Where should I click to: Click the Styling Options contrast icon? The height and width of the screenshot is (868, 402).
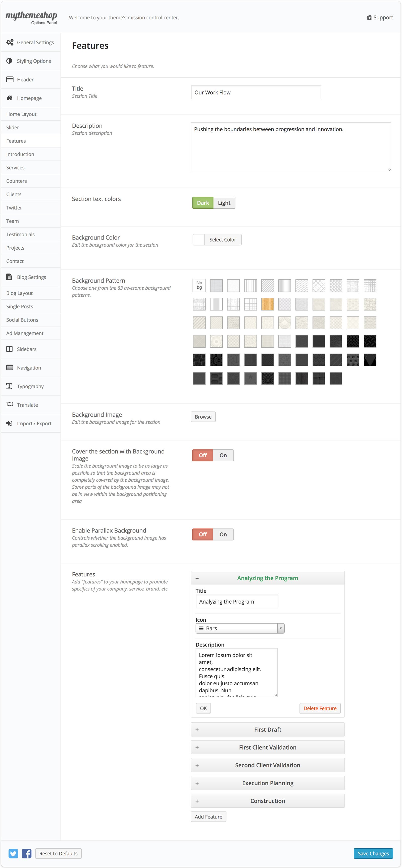pyautogui.click(x=10, y=61)
